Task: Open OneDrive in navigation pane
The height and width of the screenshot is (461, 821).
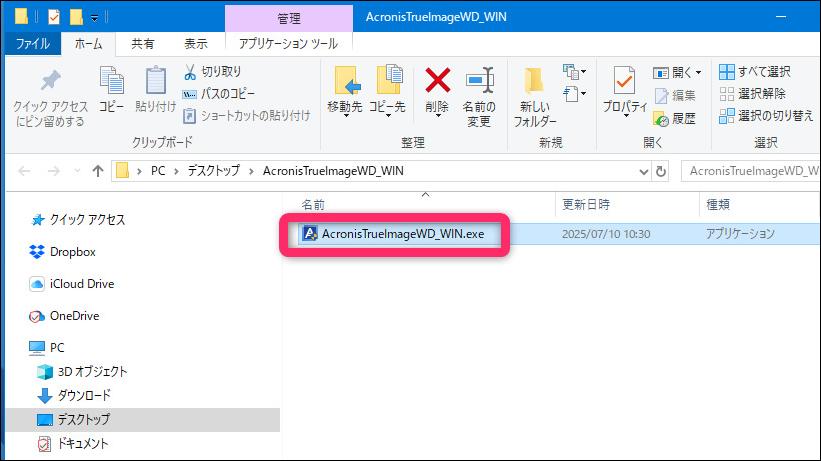Action: 64,316
